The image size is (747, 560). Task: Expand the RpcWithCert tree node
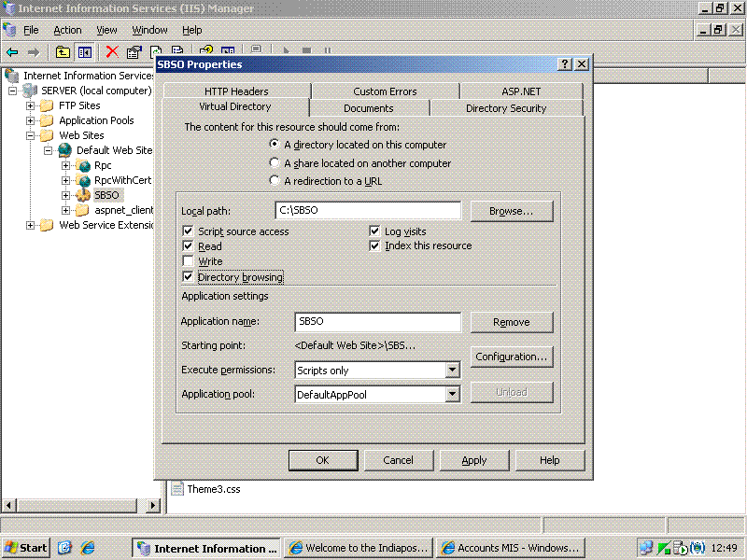coord(65,180)
